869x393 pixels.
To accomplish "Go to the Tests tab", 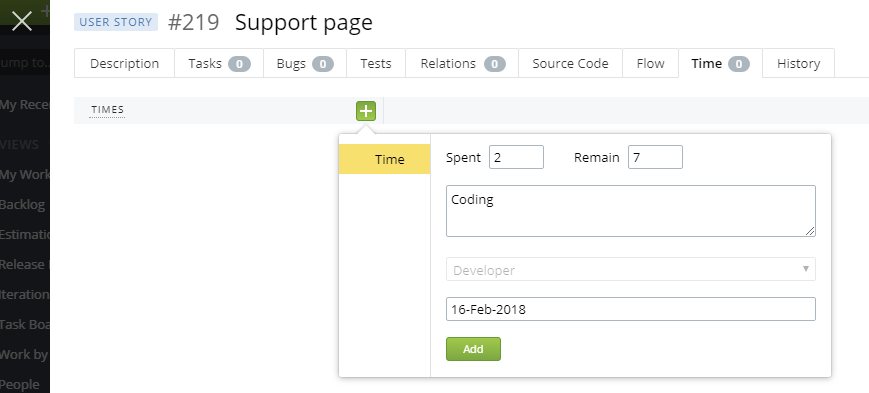I will tap(376, 63).
